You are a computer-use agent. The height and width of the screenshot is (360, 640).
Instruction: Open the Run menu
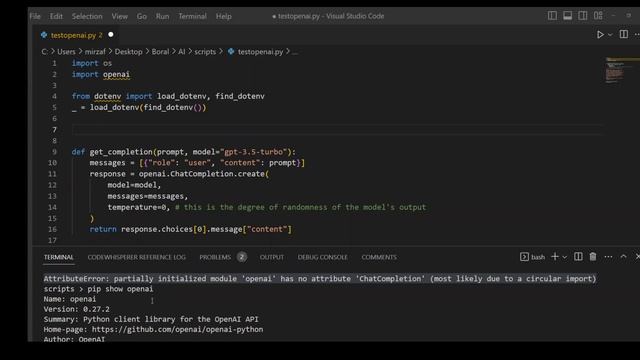(x=162, y=16)
